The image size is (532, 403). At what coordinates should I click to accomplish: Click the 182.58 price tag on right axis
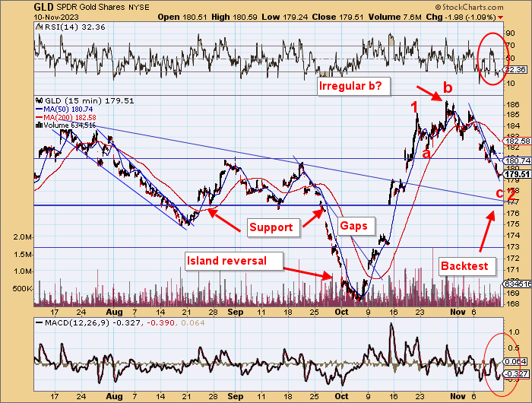pyautogui.click(x=517, y=141)
